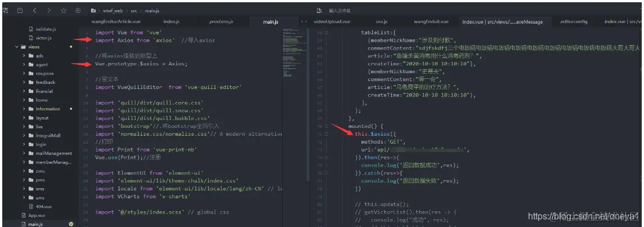Viewport: 644px width, 227px height.
Task: Open the oss.js tab
Action: 382,21
